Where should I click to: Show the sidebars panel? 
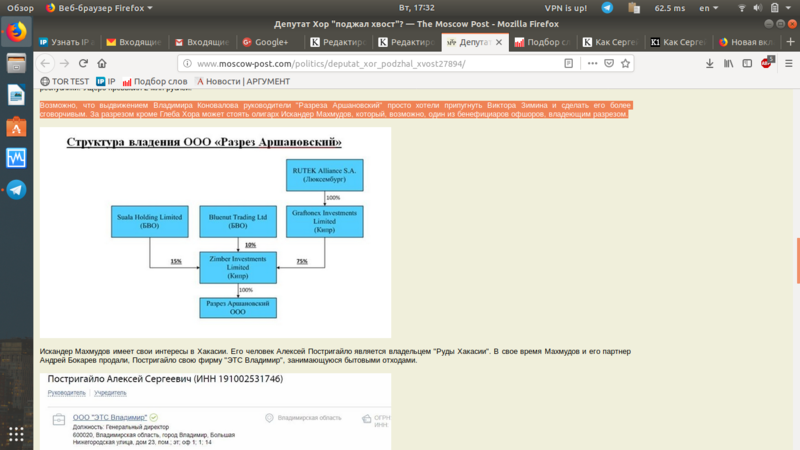(747, 63)
